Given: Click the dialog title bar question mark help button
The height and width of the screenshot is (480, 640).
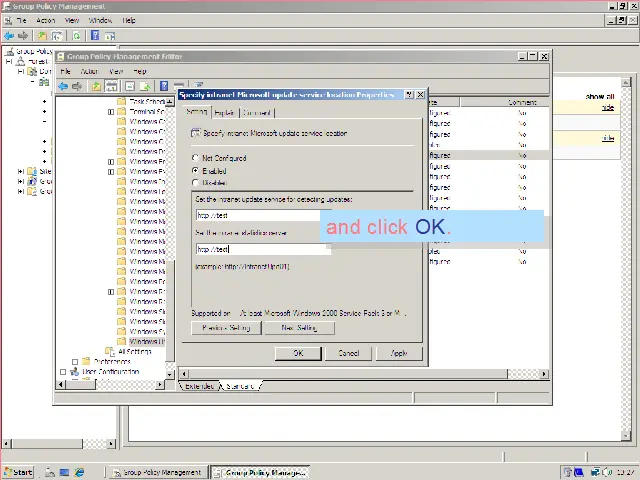Looking at the screenshot, I should (x=409, y=95).
